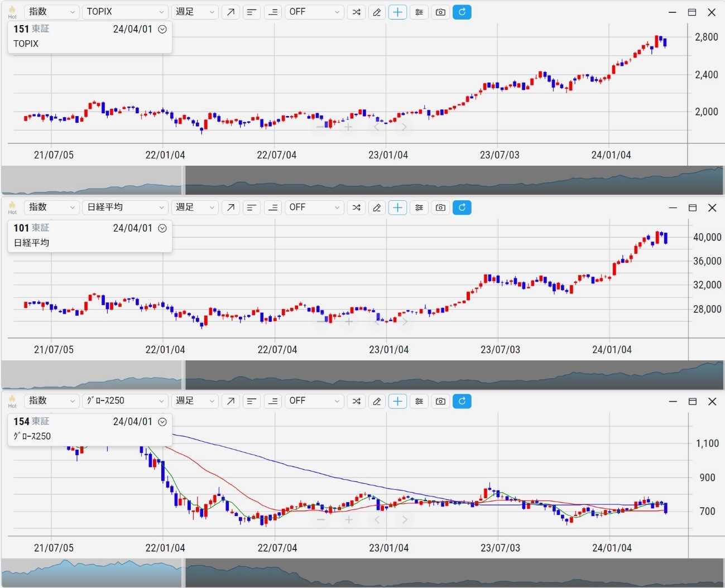Select the pencil drawing tool in 日経平均 chart
The image size is (725, 588).
click(377, 208)
